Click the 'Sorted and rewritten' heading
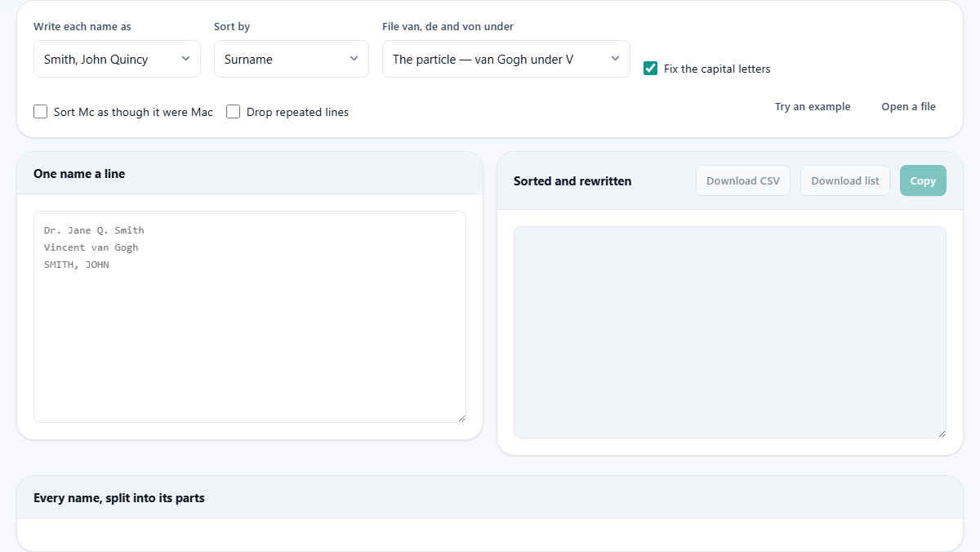 pyautogui.click(x=572, y=181)
